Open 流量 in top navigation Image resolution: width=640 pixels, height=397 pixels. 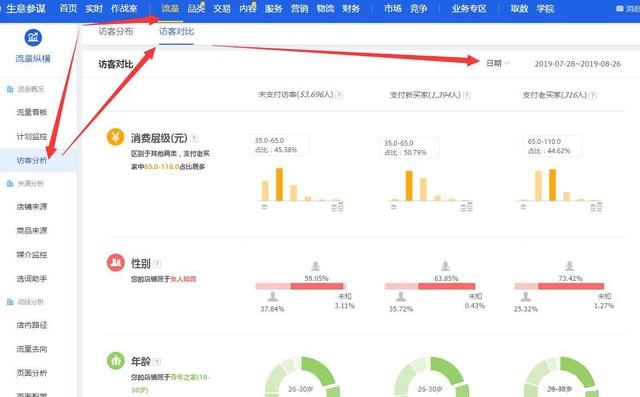[170, 8]
